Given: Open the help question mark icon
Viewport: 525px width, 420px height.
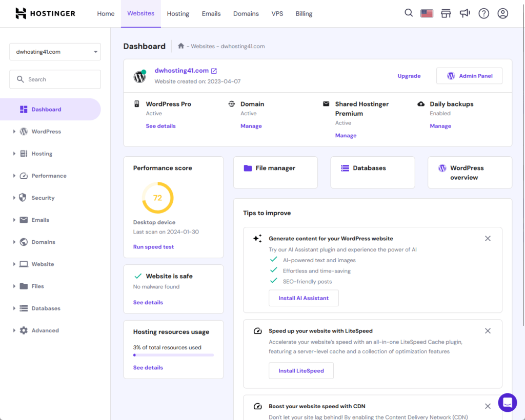Looking at the screenshot, I should 484,13.
